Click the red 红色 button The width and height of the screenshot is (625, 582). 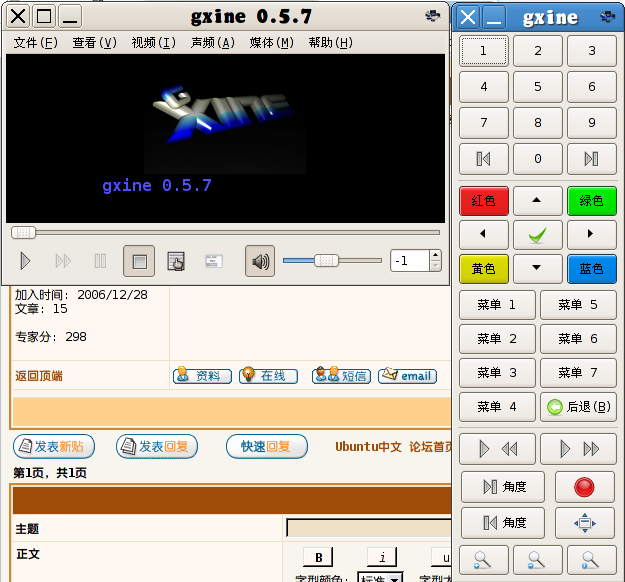[x=484, y=201]
